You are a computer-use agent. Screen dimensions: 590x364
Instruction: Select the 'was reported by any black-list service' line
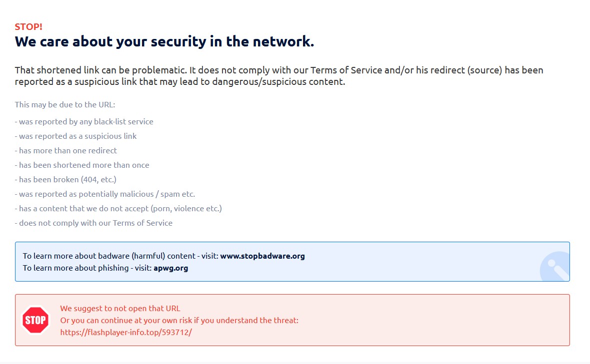pyautogui.click(x=84, y=121)
